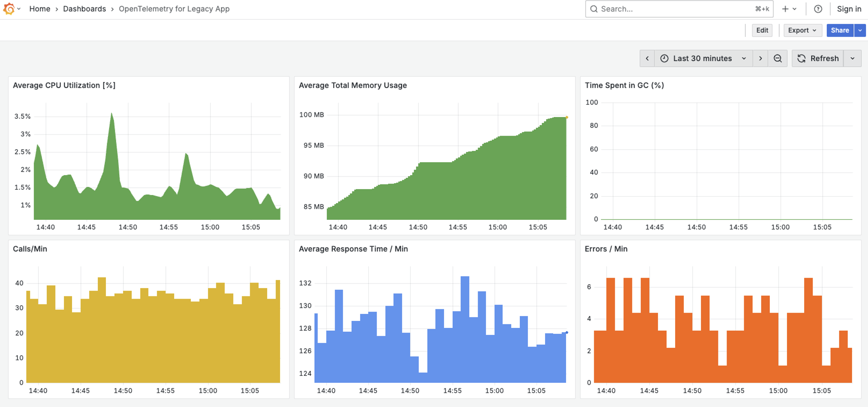Screen dimensions: 868x407
Task: Open the Average CPU Utilization panel menu
Action: 64,85
